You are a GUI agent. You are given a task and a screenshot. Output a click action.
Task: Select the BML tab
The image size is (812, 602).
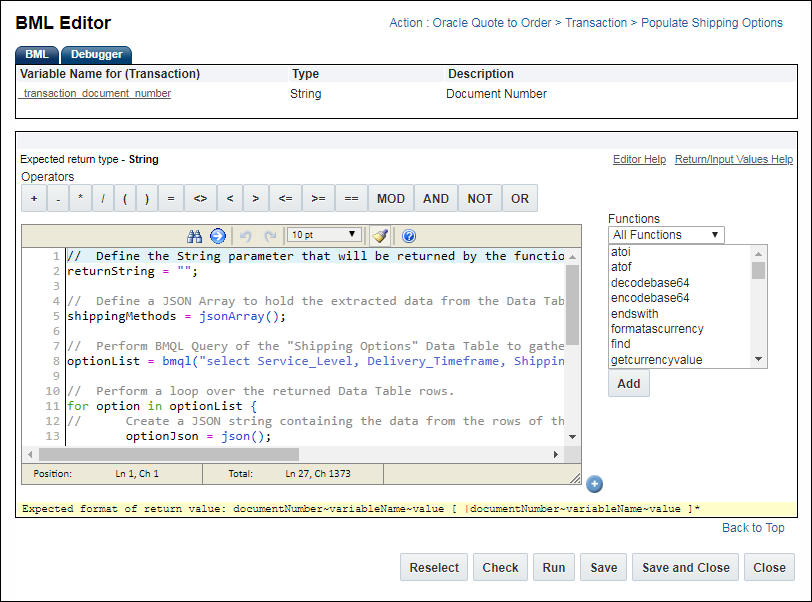[x=36, y=55]
